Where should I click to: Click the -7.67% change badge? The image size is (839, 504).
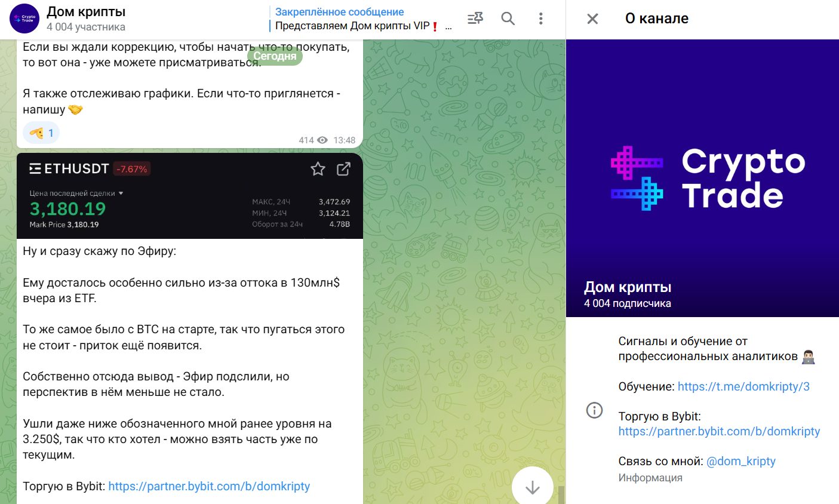tap(132, 169)
